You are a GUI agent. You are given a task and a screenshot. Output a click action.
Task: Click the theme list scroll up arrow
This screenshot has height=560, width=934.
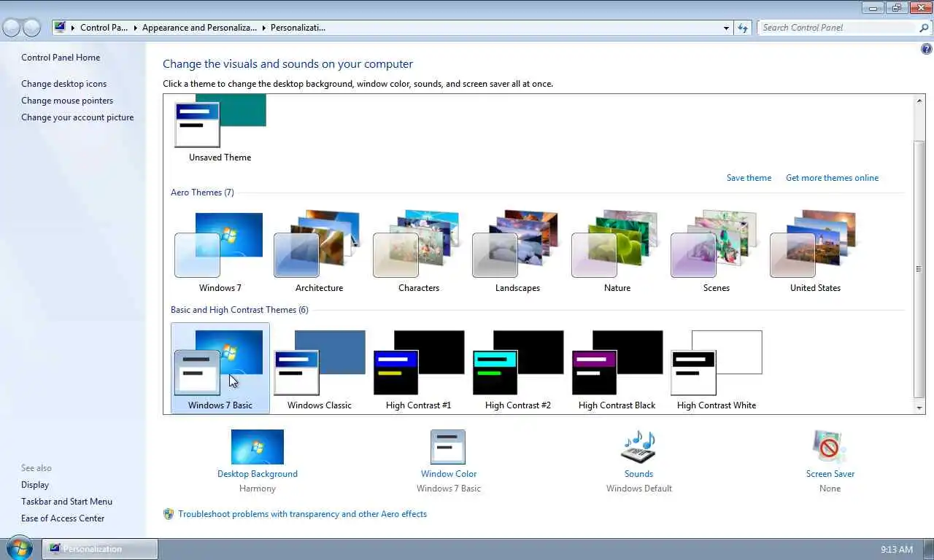click(919, 101)
